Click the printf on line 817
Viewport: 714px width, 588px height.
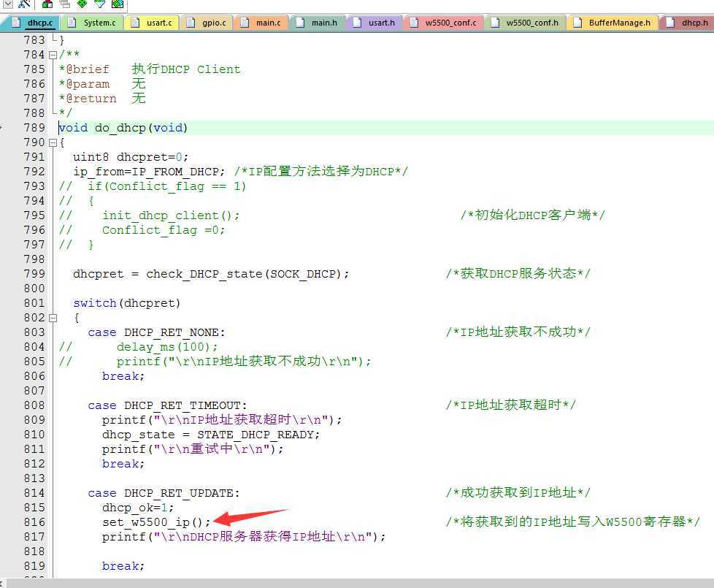click(x=244, y=537)
